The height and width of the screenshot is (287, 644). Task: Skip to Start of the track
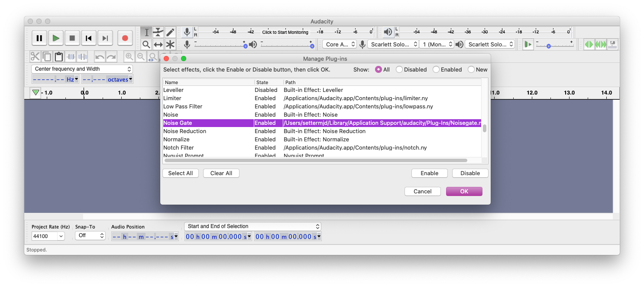pos(88,38)
